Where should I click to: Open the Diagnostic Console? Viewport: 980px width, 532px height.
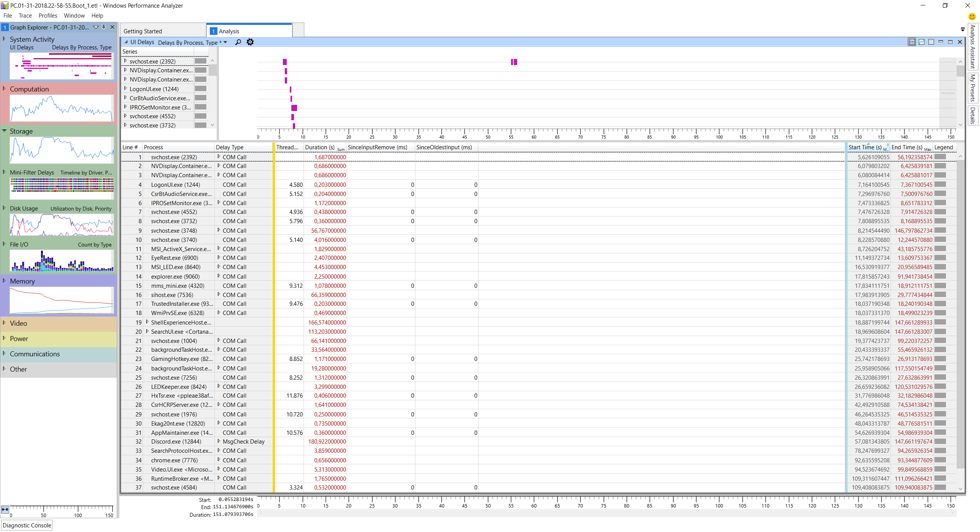tap(27, 525)
